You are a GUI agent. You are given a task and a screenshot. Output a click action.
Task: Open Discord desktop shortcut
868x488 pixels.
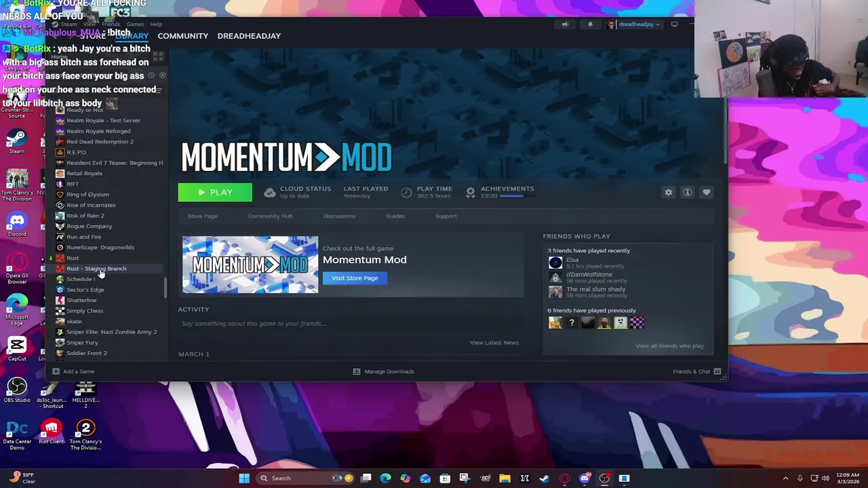click(x=17, y=225)
